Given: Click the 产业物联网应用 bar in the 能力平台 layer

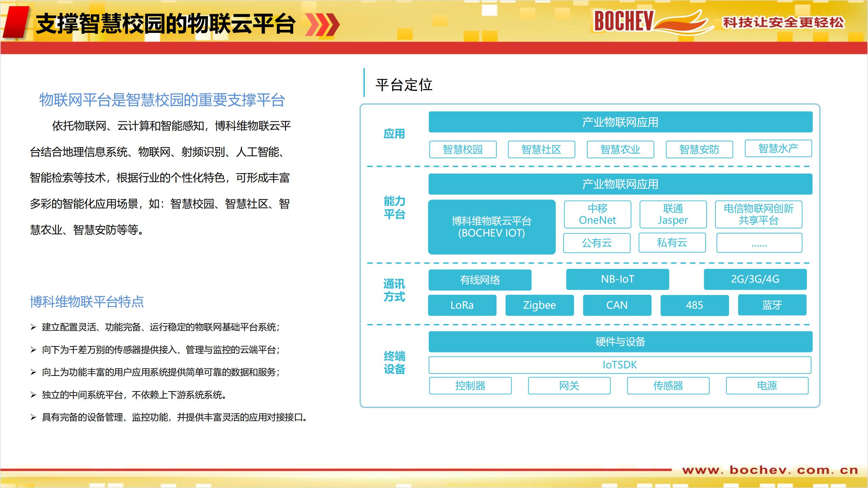Looking at the screenshot, I should 620,184.
